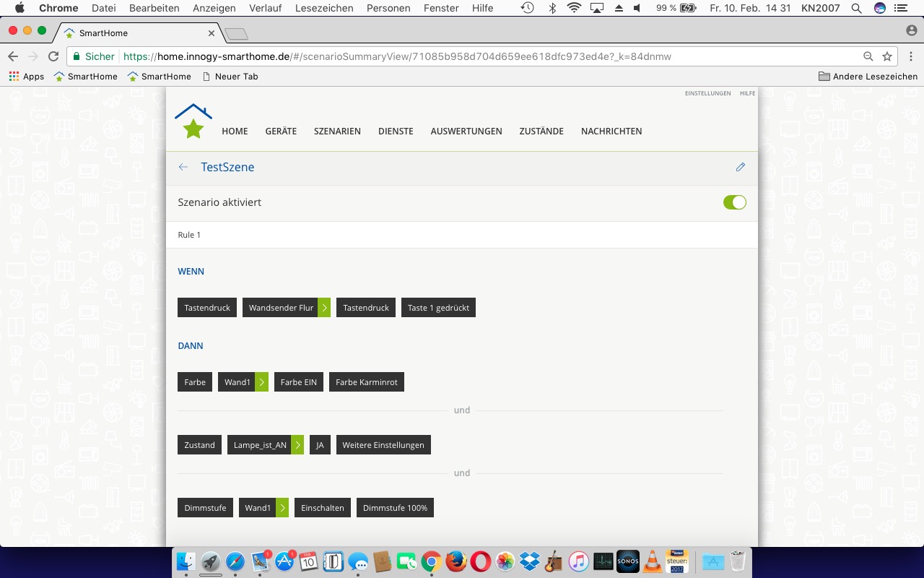This screenshot has height=578, width=924.
Task: Click the back arrow beside TestSzene
Action: 183,167
